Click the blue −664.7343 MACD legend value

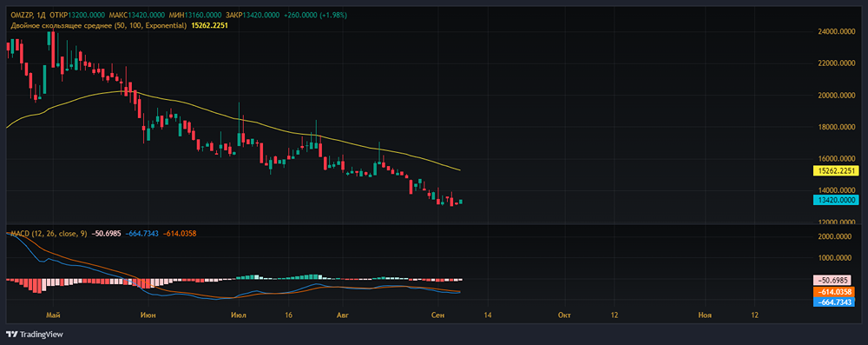click(x=143, y=234)
